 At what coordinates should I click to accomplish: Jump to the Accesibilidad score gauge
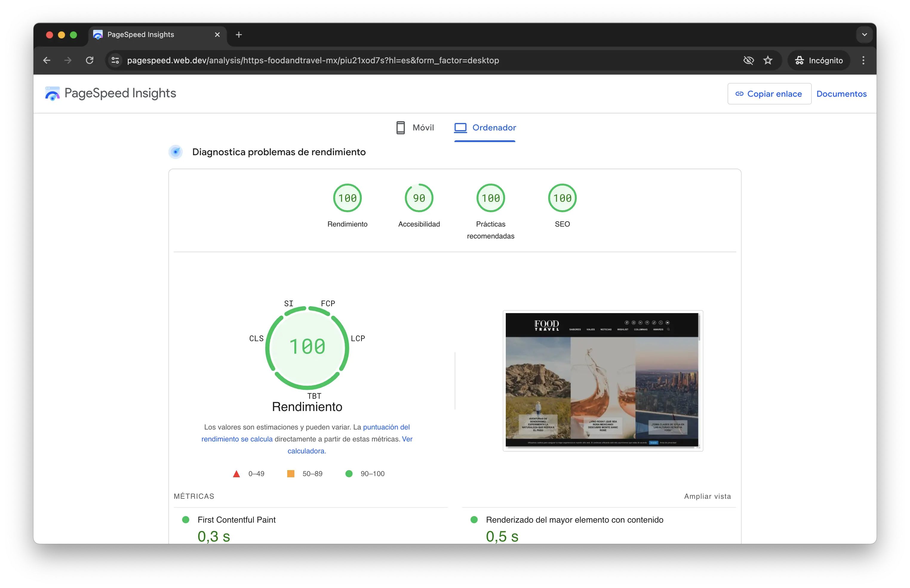click(x=419, y=198)
